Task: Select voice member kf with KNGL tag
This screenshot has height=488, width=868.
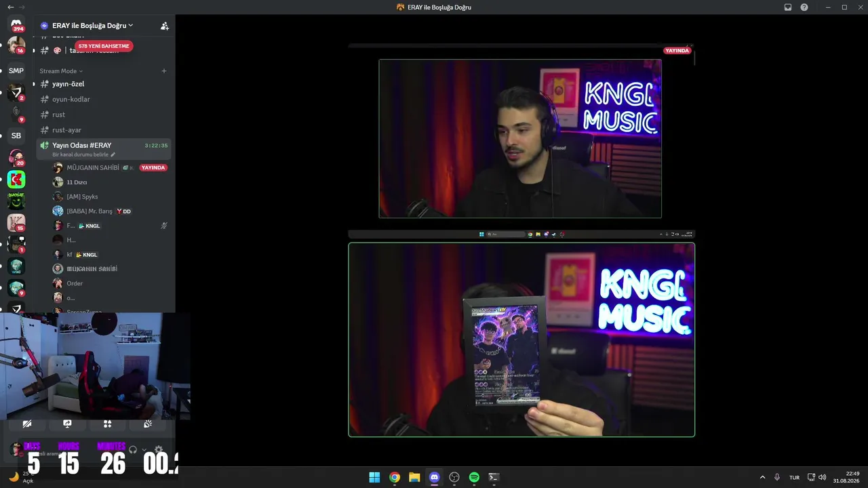Action: [x=111, y=255]
